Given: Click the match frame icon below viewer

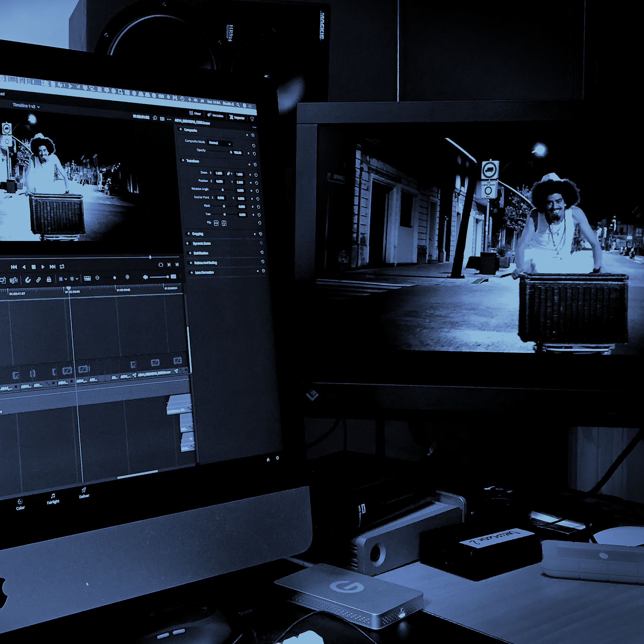Looking at the screenshot, I should click(161, 265).
